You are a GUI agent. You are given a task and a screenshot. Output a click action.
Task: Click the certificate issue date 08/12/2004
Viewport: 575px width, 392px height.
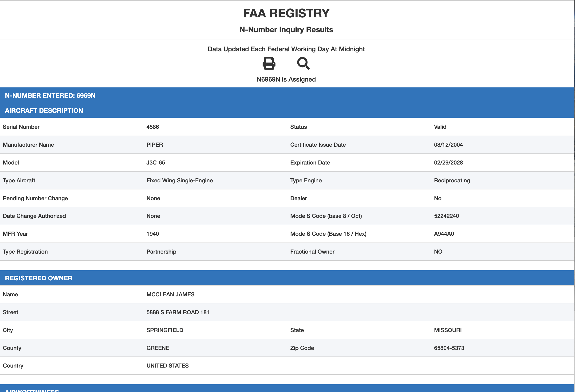pos(448,145)
